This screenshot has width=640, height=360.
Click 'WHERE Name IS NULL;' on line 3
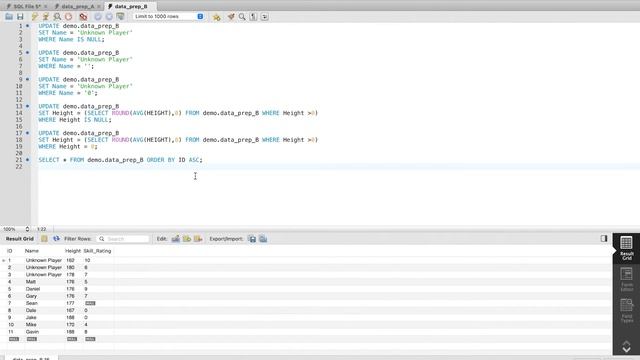tap(71, 39)
